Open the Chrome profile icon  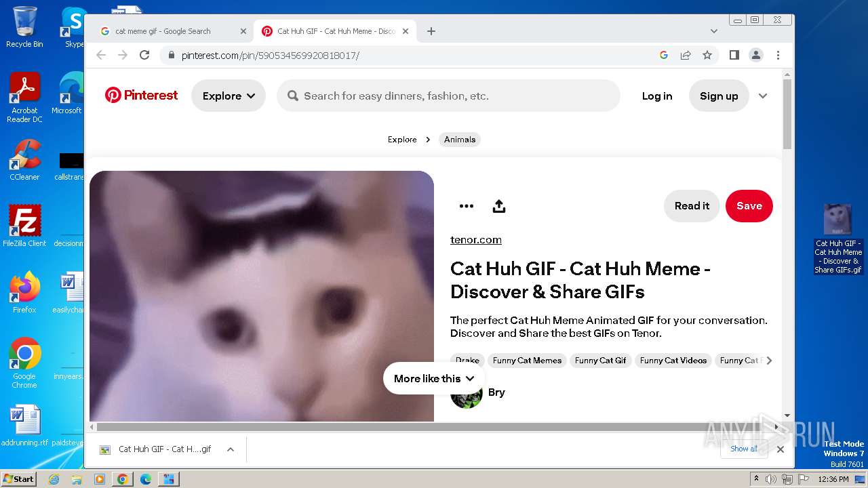click(x=756, y=56)
